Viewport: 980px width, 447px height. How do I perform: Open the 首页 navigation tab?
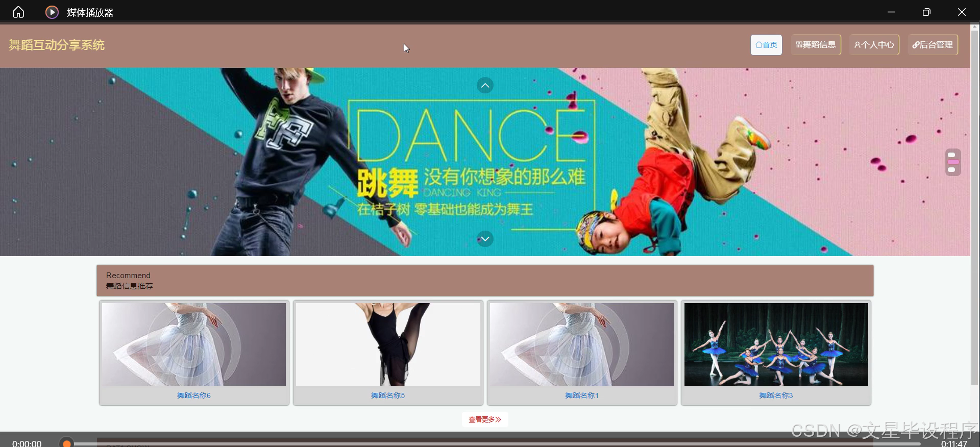pyautogui.click(x=766, y=45)
